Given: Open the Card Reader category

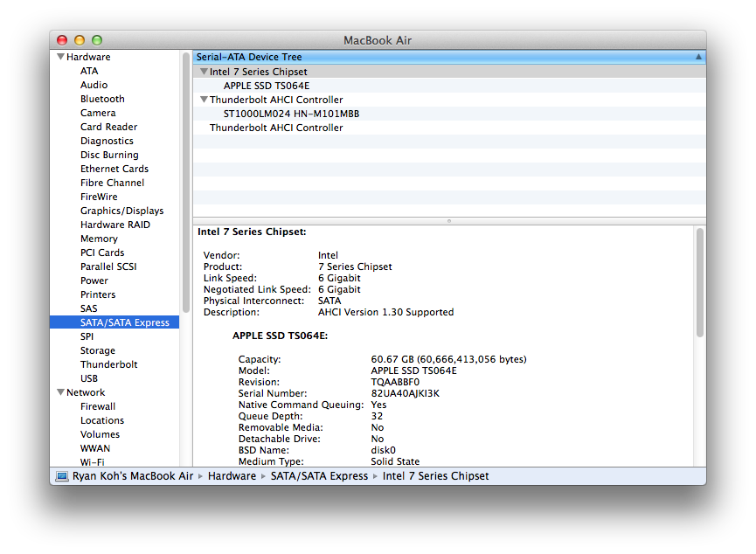Looking at the screenshot, I should click(109, 127).
